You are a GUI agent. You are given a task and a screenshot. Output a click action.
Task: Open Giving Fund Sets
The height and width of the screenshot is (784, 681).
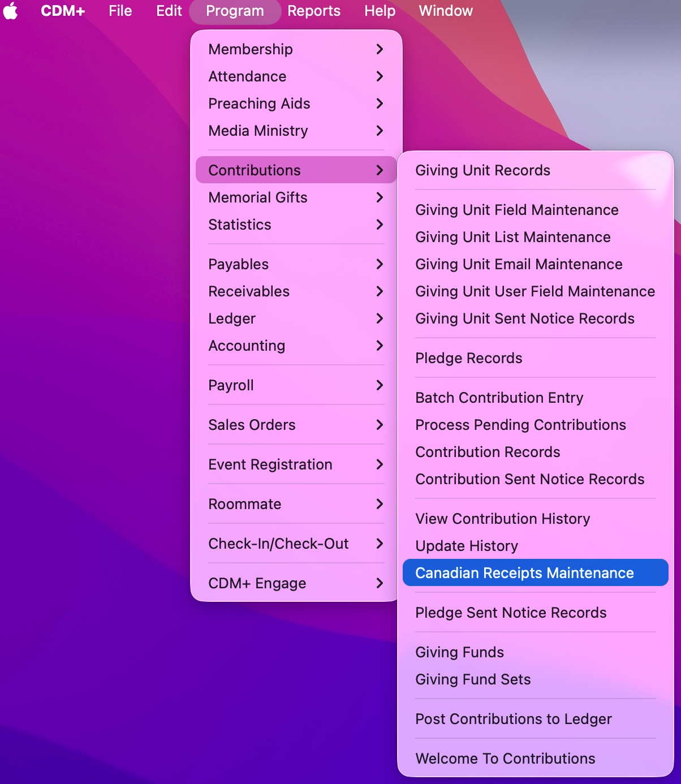tap(536, 679)
